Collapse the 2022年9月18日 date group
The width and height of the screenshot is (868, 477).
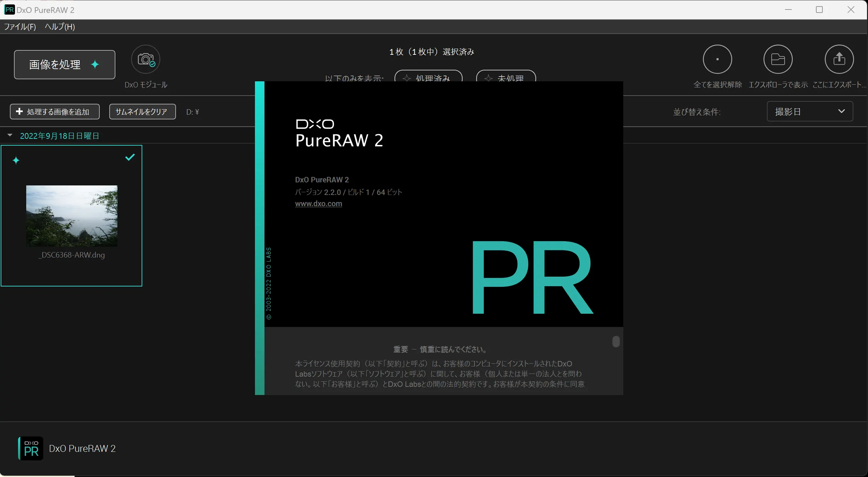10,135
